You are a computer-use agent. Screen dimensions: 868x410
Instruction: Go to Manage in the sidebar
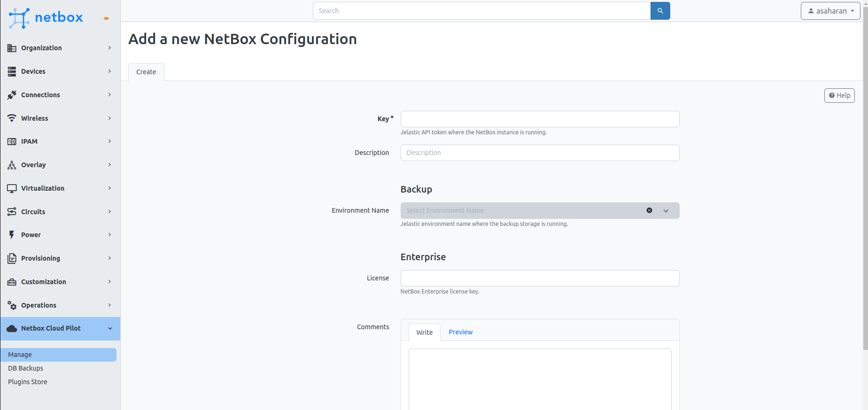pyautogui.click(x=58, y=355)
